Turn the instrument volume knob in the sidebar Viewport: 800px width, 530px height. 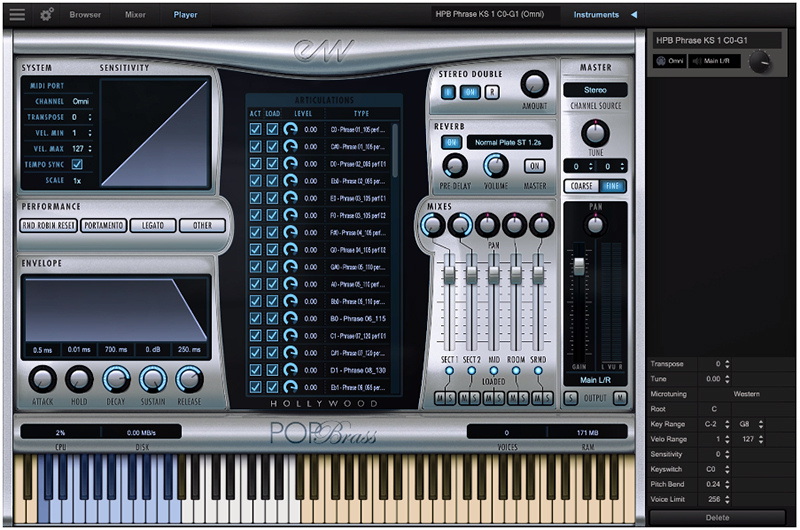click(x=760, y=62)
